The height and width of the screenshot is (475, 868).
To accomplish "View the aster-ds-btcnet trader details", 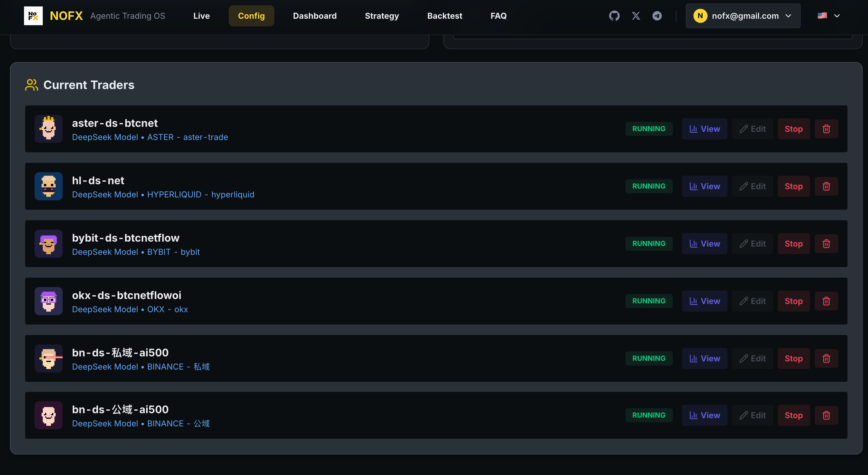I will tap(705, 129).
